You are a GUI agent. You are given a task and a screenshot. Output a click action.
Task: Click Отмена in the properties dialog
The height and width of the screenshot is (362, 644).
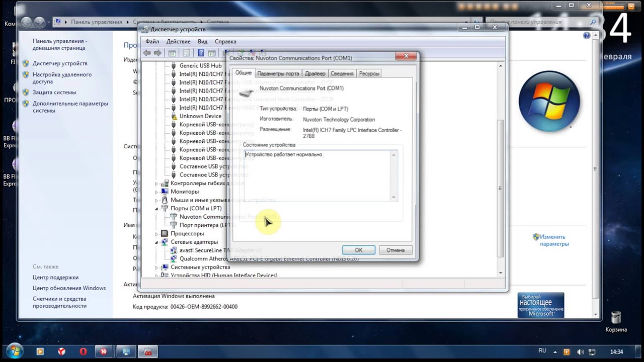coord(395,250)
